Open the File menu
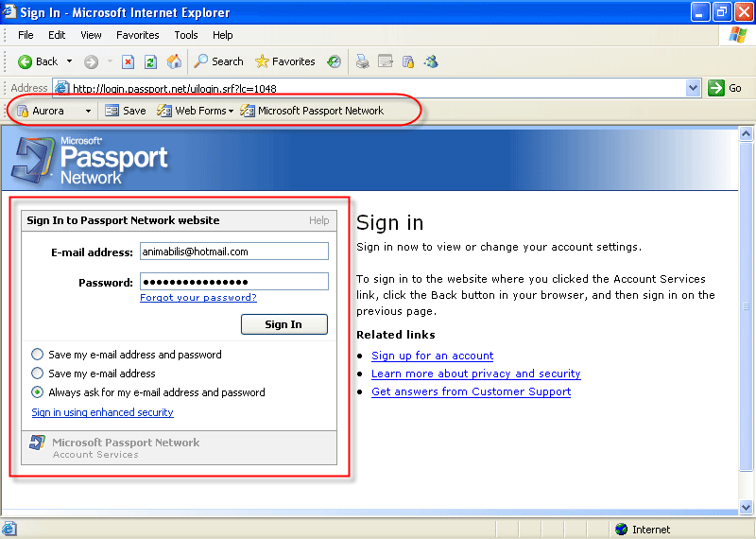The image size is (756, 539). (x=26, y=35)
